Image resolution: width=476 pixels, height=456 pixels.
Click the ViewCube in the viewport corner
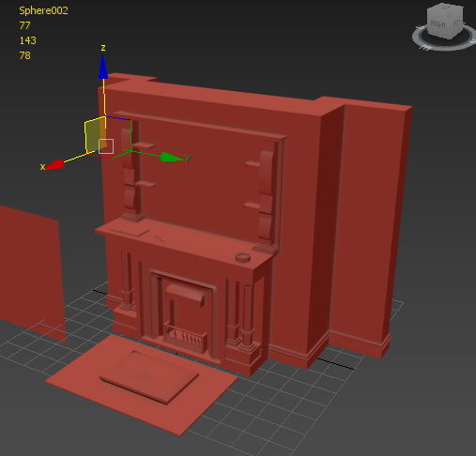coord(445,22)
